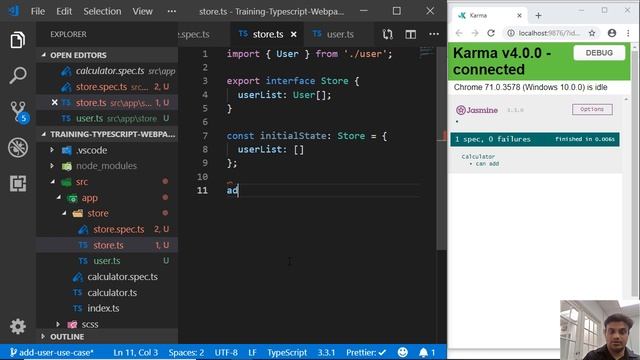Select user.ts in the file tree
Image resolution: width=640 pixels, height=360 pixels.
click(x=107, y=260)
